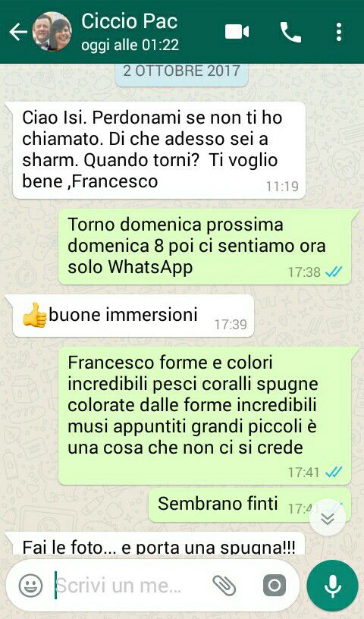Jump to latest messages with double-chevron button
Image resolution: width=364 pixels, height=619 pixels.
[x=328, y=517]
